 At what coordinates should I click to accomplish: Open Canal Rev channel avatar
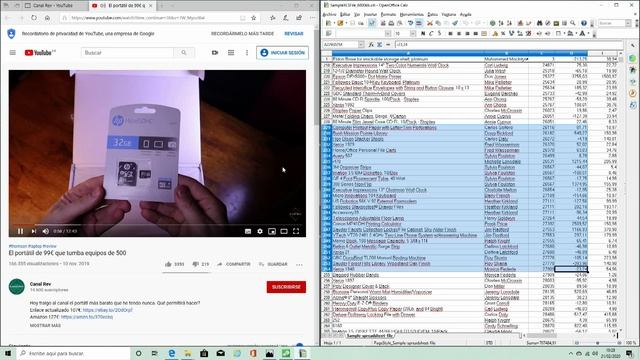tap(17, 287)
